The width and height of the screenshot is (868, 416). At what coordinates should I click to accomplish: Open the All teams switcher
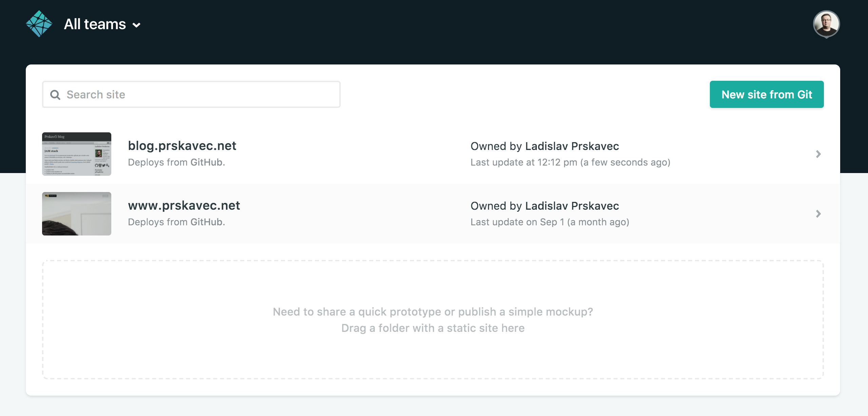[95, 24]
